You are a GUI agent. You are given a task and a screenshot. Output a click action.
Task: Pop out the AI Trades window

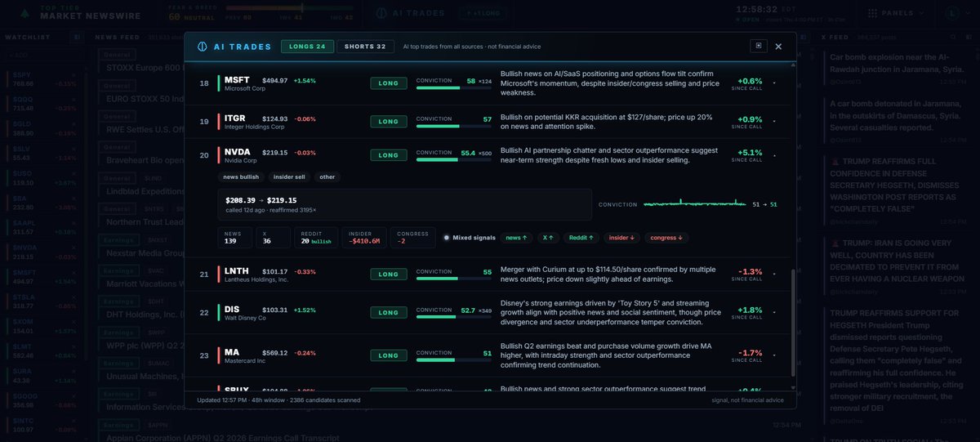click(759, 47)
